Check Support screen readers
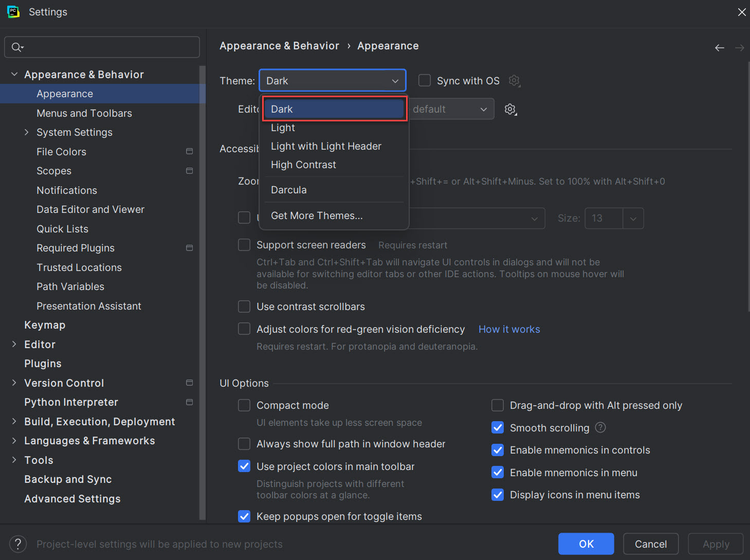 [244, 245]
